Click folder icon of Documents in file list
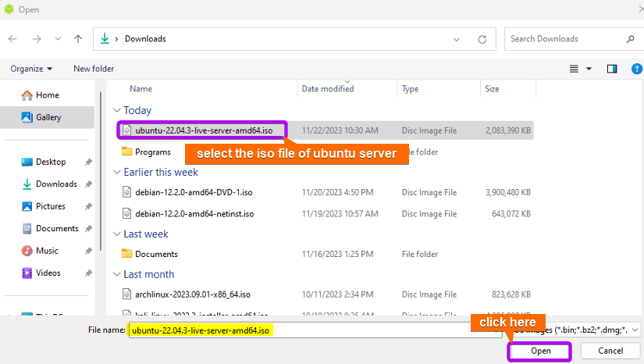Viewport: 644px width, 364px height. point(127,253)
